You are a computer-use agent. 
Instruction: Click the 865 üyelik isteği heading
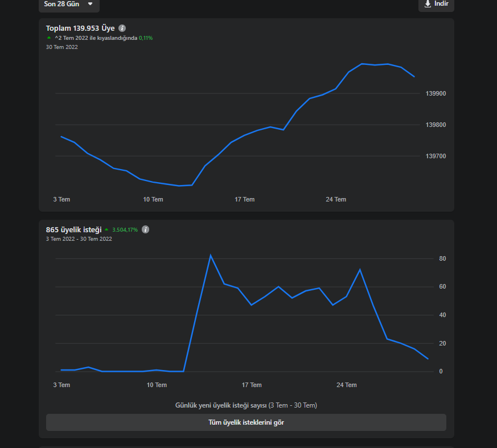coord(73,230)
